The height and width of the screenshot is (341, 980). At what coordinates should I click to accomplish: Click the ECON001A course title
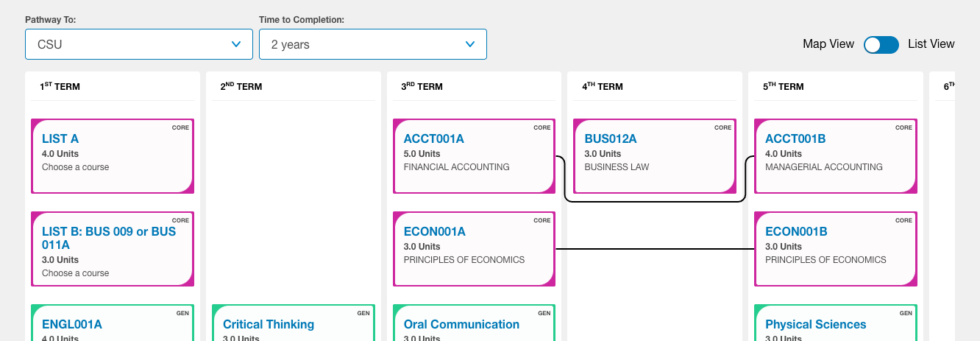tap(434, 231)
